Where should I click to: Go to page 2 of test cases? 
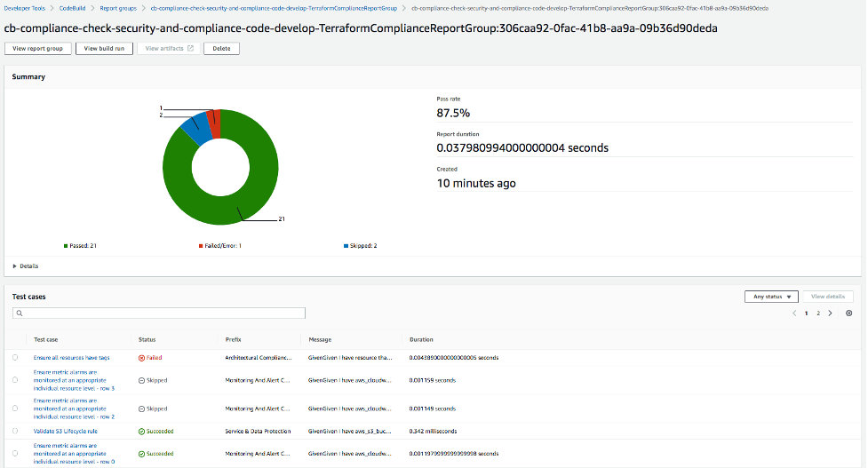[818, 313]
